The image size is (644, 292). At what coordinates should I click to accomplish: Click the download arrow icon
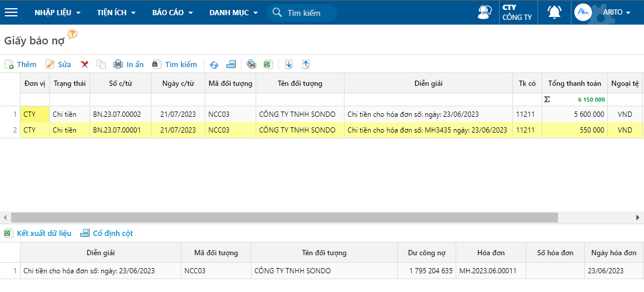coord(289,64)
